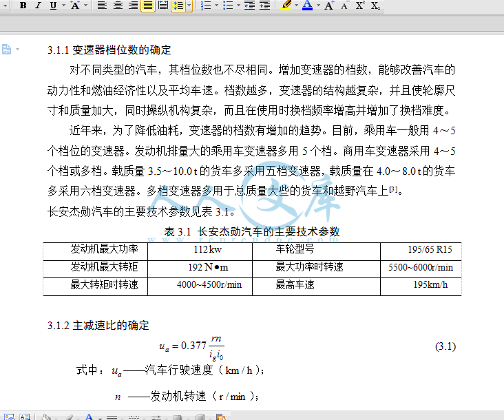504x420 pixels.
Task: Apply subscript formatting
Action: tap(375, 5)
